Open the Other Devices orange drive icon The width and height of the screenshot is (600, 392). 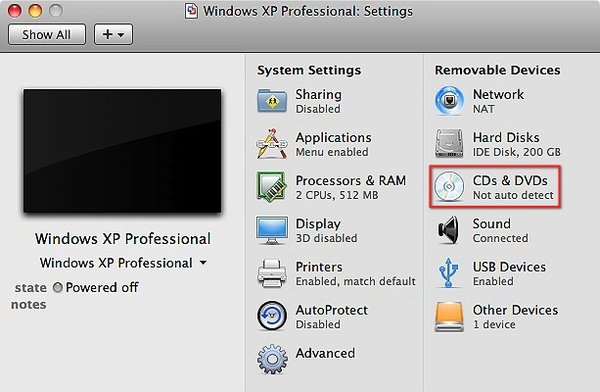[449, 317]
